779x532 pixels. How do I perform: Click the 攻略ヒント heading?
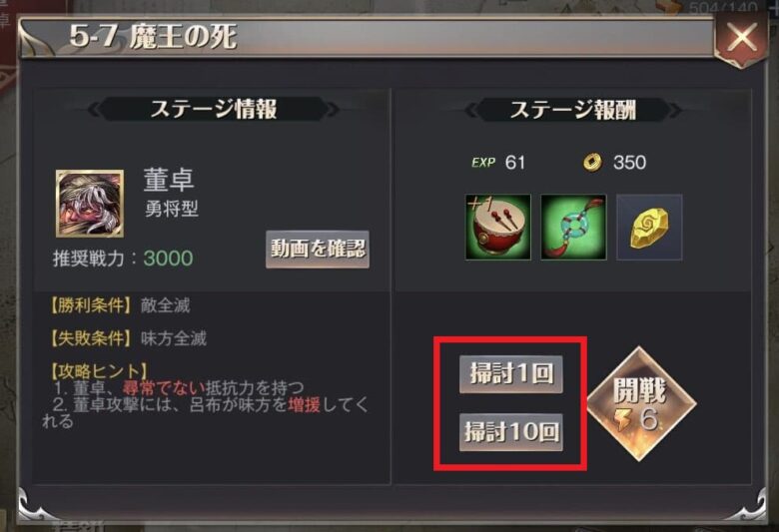(99, 370)
